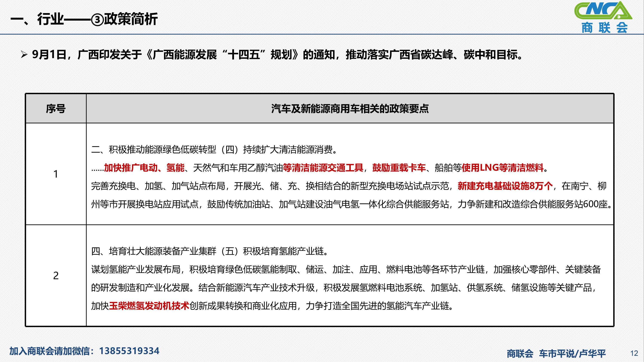Click the slide title 一、行业——③政策简析
644x362 pixels.
84,19
